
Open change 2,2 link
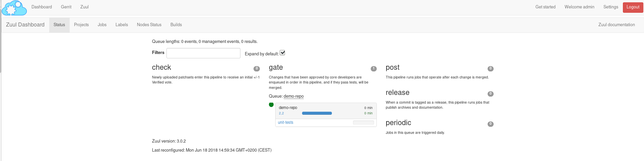[281, 113]
